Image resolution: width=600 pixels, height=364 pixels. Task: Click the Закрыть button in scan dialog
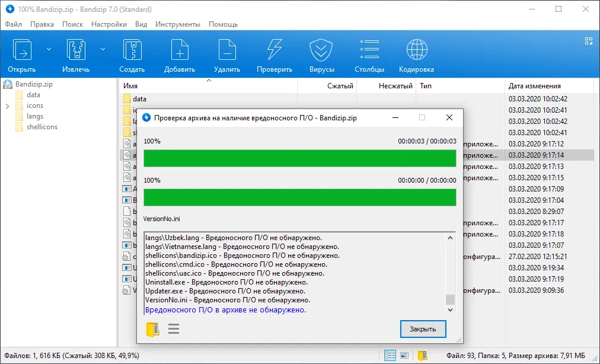(423, 329)
